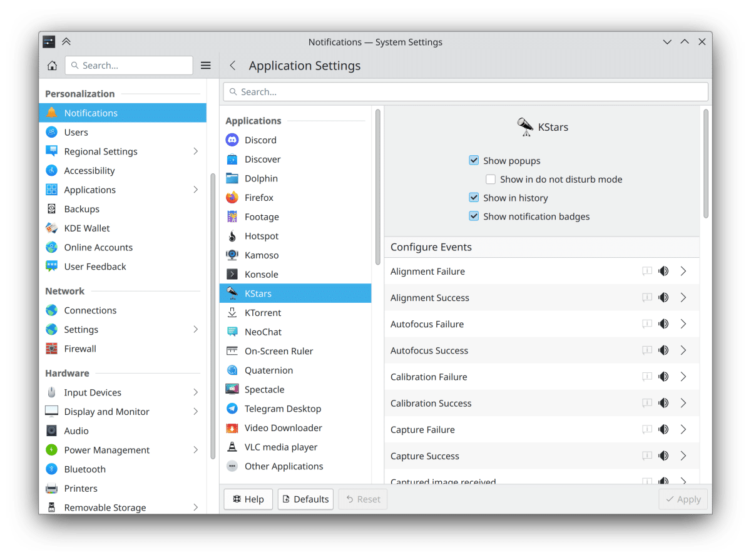751x560 pixels.
Task: Select the Firefox icon in Applications list
Action: tap(232, 198)
